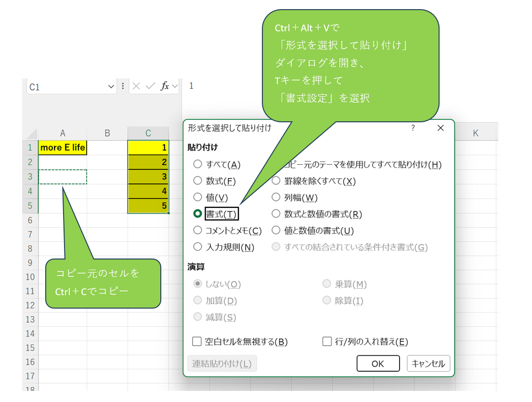Select row 1 header
Screen dimensions: 532x402
tap(30, 148)
